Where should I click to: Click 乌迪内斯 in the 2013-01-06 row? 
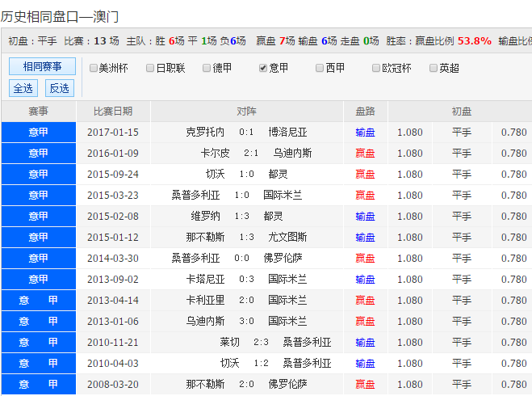[x=205, y=322]
